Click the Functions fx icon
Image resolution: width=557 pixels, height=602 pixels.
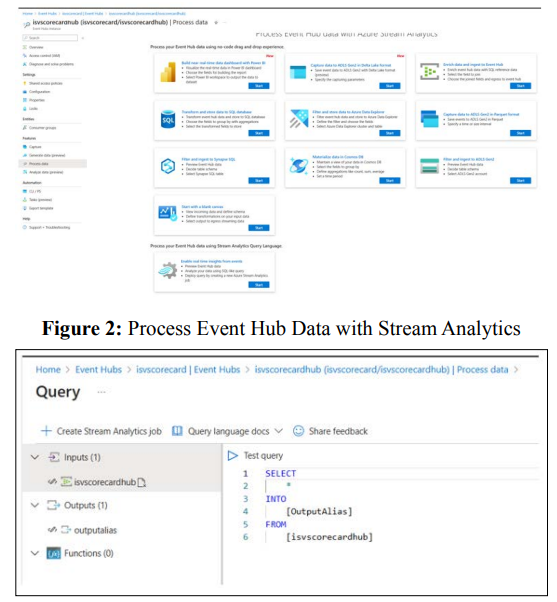(x=54, y=553)
